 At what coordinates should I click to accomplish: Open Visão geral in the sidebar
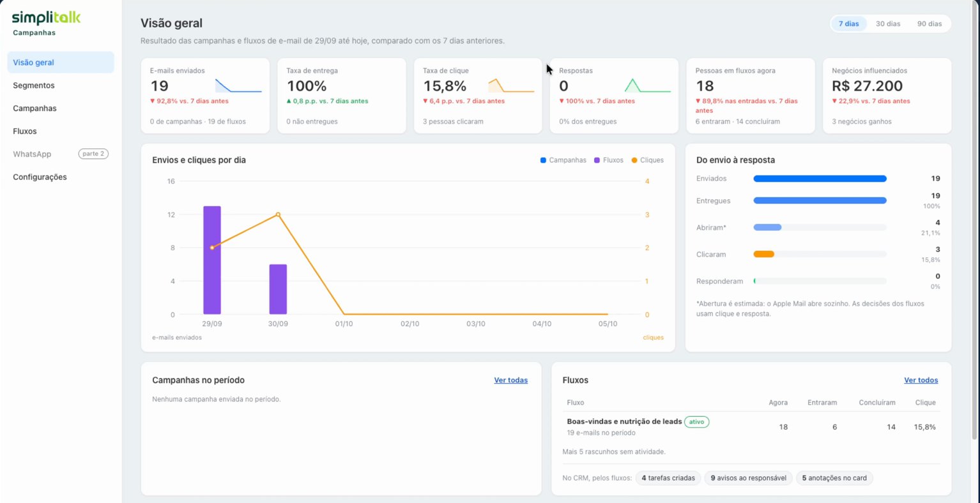pos(61,63)
